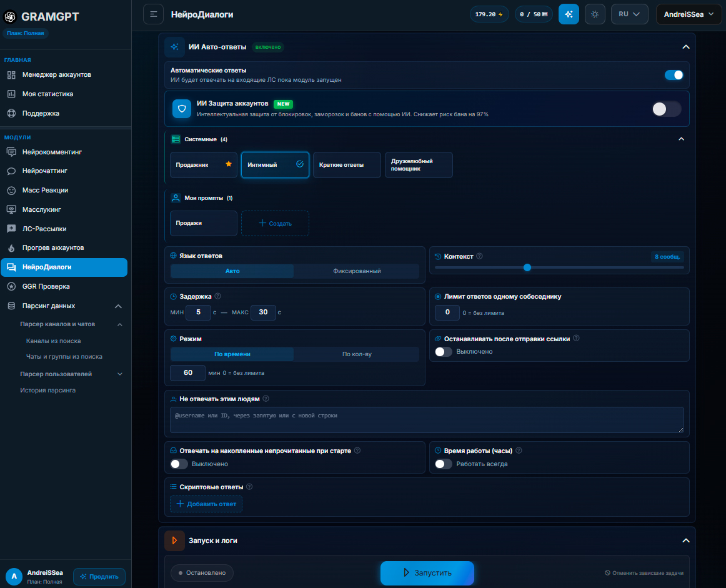Image resolution: width=726 pixels, height=588 pixels.
Task: Collapse the ИИ Авто-ответы section
Action: pyautogui.click(x=686, y=47)
